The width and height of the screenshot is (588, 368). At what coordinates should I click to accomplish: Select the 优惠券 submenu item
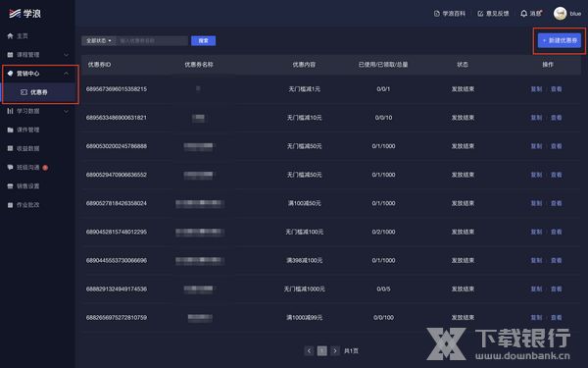point(39,92)
